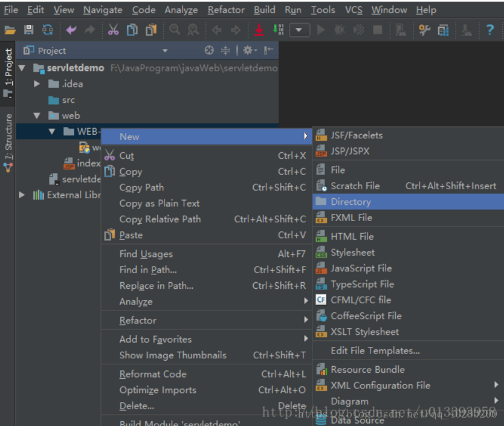The image size is (504, 426).
Task: Click the scroll from source target icon
Action: coord(209,50)
